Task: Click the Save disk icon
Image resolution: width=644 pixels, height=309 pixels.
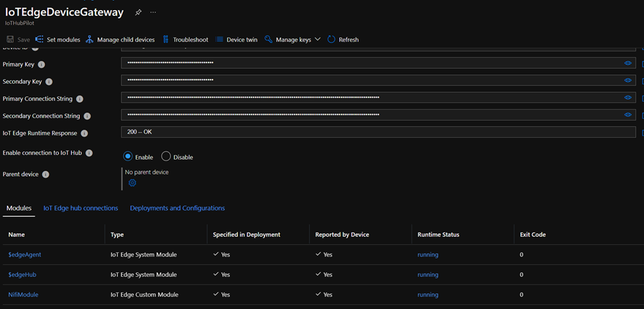Action: tap(10, 40)
